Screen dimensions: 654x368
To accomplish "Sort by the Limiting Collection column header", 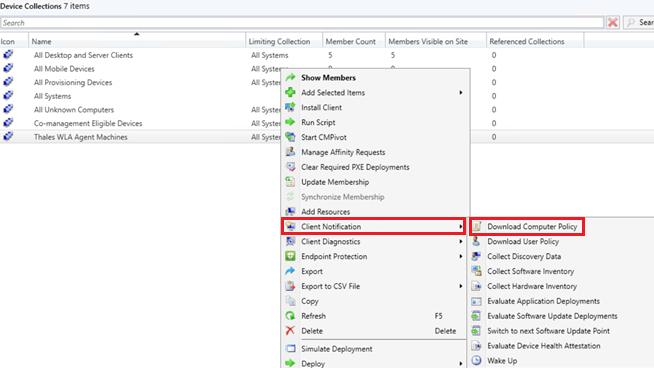I will click(284, 41).
